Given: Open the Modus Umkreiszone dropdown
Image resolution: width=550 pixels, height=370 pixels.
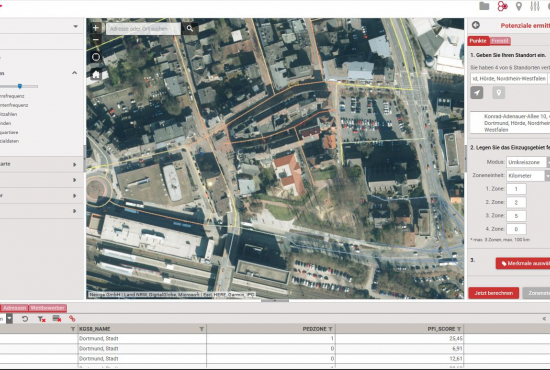Looking at the screenshot, I should pyautogui.click(x=528, y=162).
